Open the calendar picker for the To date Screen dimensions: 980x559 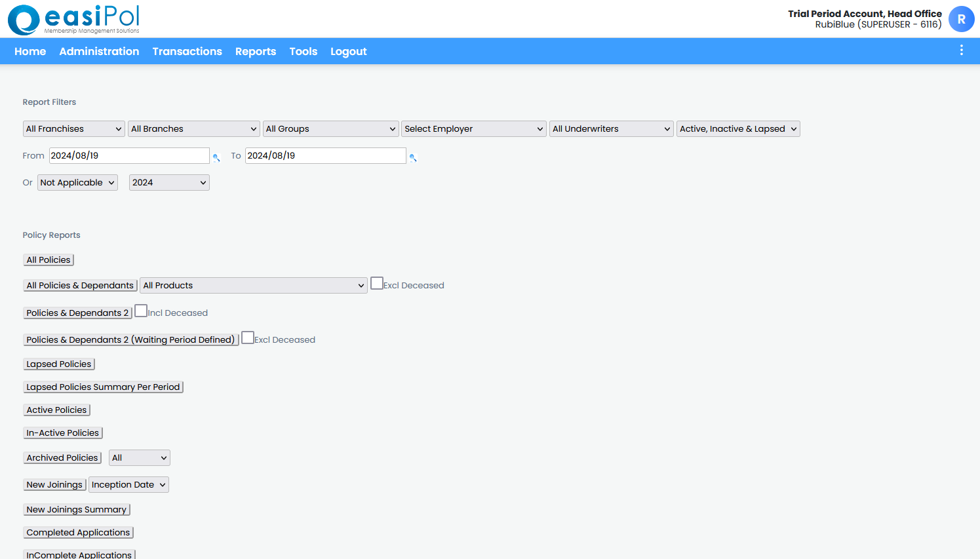coord(413,158)
